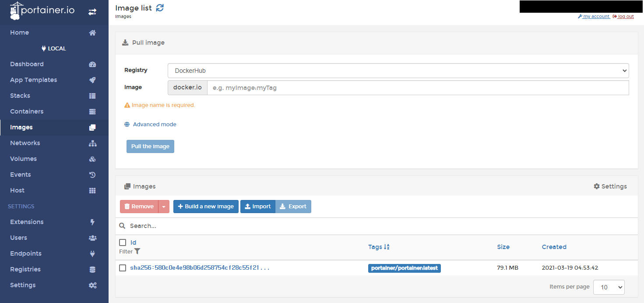The image size is (644, 303).
Task: Click the Extensions bolt icon
Action: coord(92,222)
